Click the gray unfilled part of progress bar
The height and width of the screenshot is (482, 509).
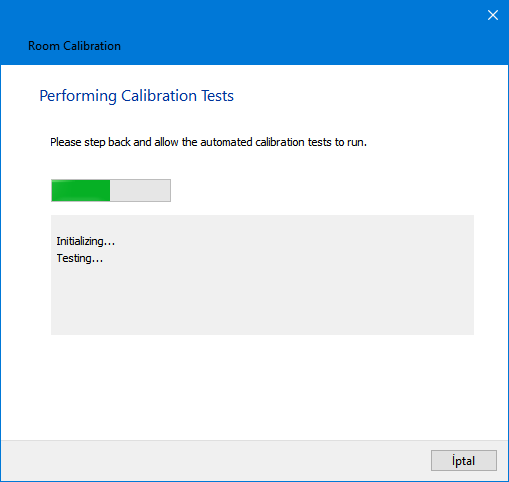pos(140,190)
